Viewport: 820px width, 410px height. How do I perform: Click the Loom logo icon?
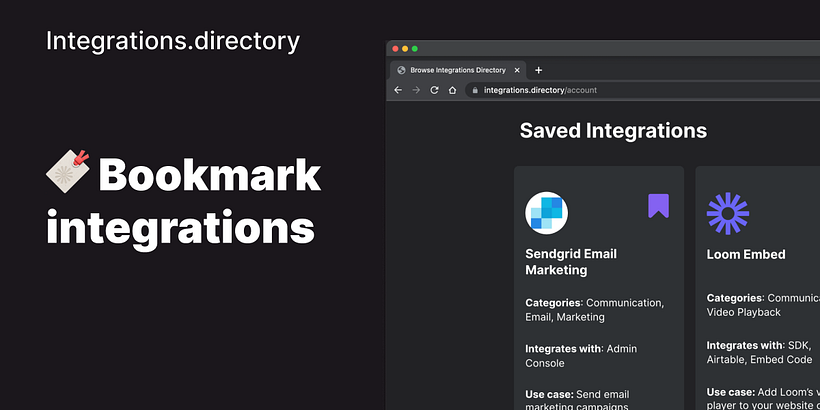pyautogui.click(x=728, y=213)
